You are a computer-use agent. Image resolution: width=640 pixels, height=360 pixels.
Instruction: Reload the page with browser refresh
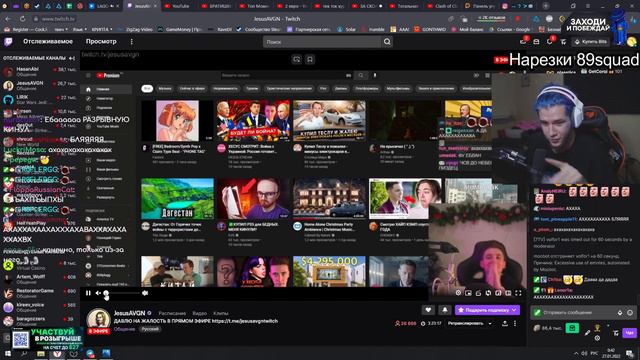click(22, 19)
